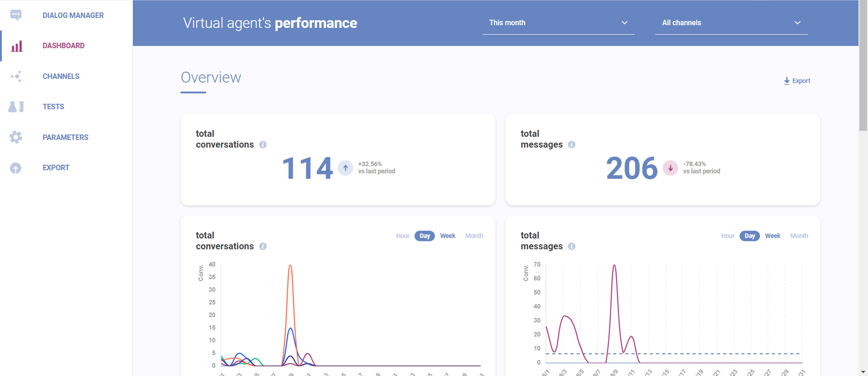Viewport: 868px width, 376px height.
Task: Click info icon beside total messages summary
Action: [x=572, y=145]
